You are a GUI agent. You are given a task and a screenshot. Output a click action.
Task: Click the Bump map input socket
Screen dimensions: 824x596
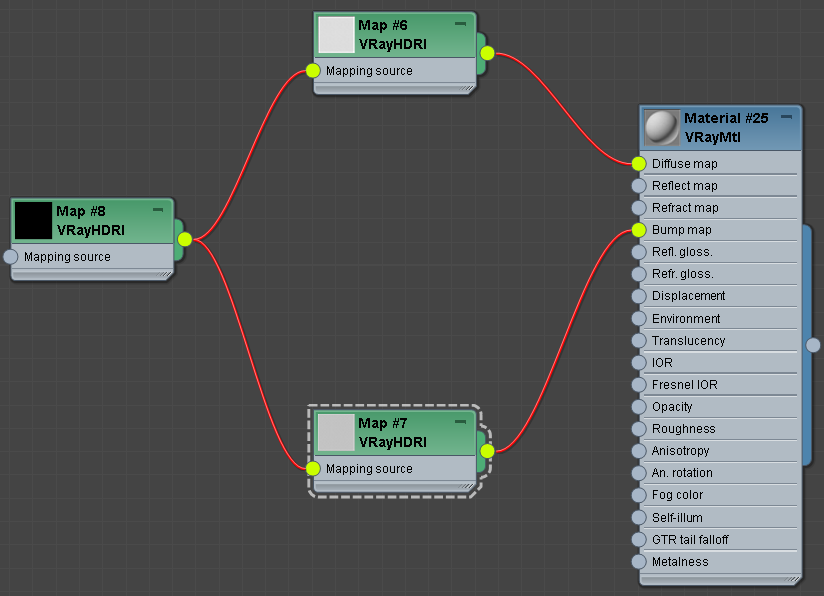[639, 230]
